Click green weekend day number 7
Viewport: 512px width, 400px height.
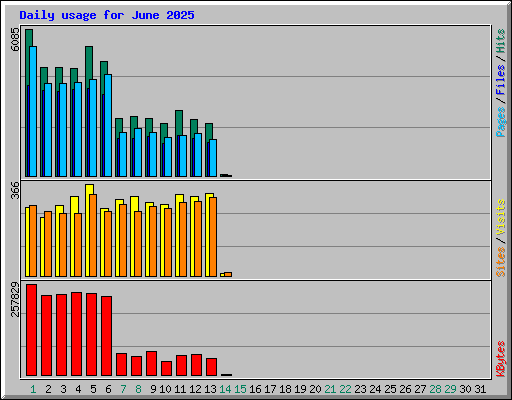[x=123, y=389]
